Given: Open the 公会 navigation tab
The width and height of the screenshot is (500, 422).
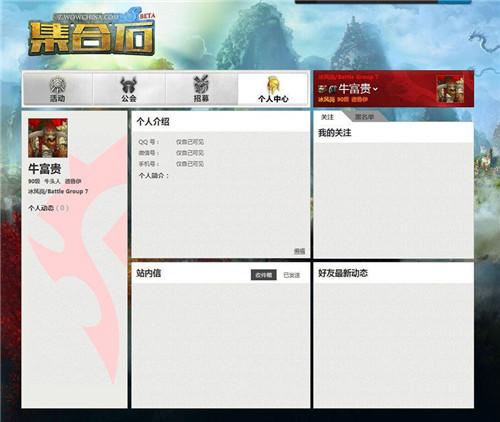Looking at the screenshot, I should [x=129, y=89].
